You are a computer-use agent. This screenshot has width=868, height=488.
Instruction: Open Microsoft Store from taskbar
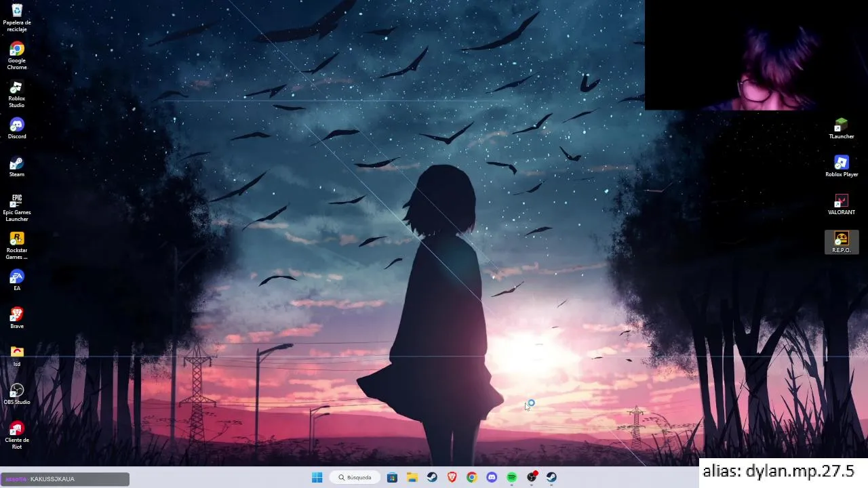coord(392,477)
